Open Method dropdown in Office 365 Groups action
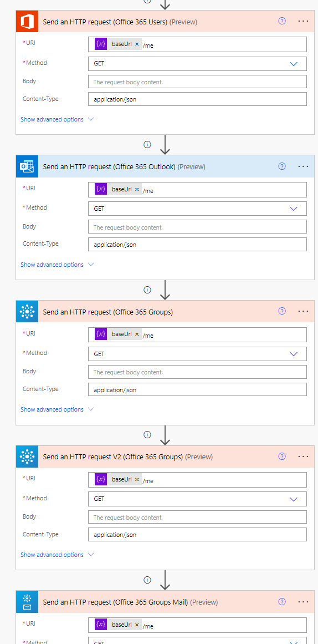Viewport: 318px width, 644px height. [x=197, y=354]
